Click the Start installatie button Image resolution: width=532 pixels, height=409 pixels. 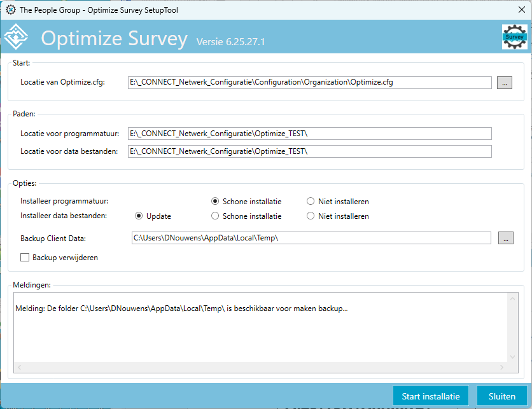coord(431,396)
